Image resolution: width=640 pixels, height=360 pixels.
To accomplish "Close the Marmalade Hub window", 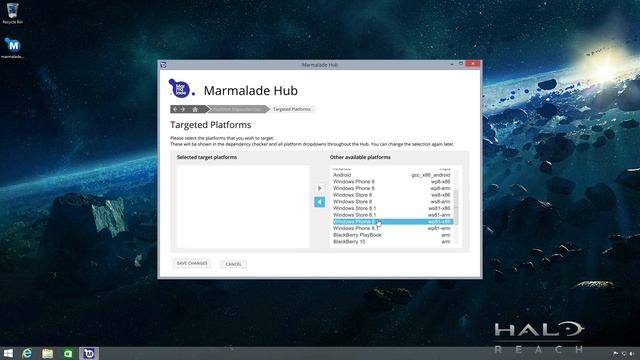I will (x=473, y=64).
